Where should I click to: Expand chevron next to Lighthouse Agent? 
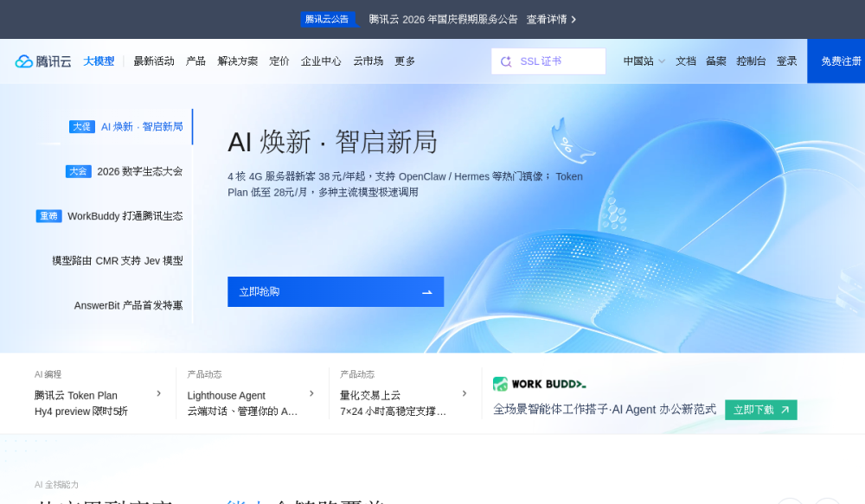tap(311, 393)
